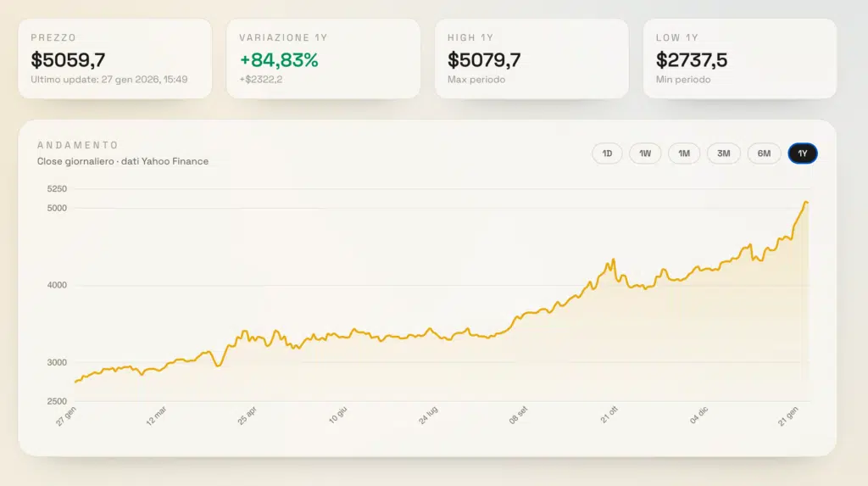Click the Yahoo Finance data subtitle
Image resolution: width=868 pixels, height=486 pixels.
(123, 161)
